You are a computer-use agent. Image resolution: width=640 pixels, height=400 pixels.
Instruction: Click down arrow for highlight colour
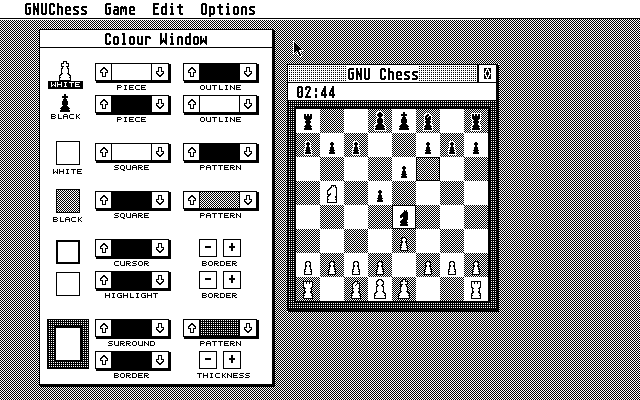click(160, 280)
